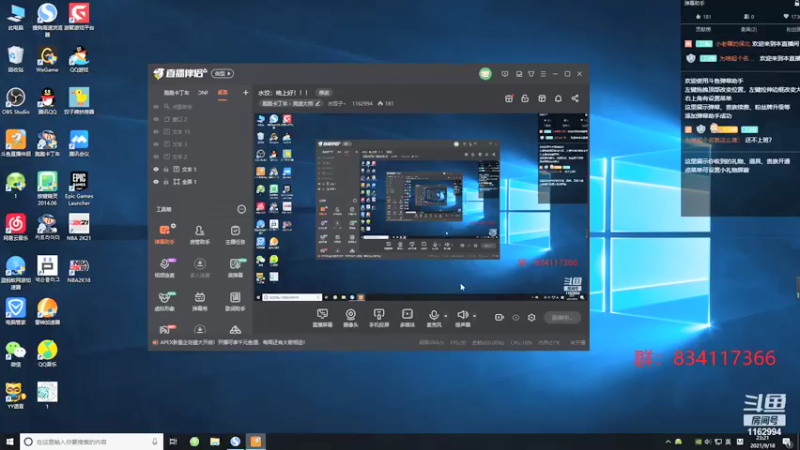Open NBA 2K21 desktop shortcut
This screenshot has height=450, width=800.
(x=79, y=227)
